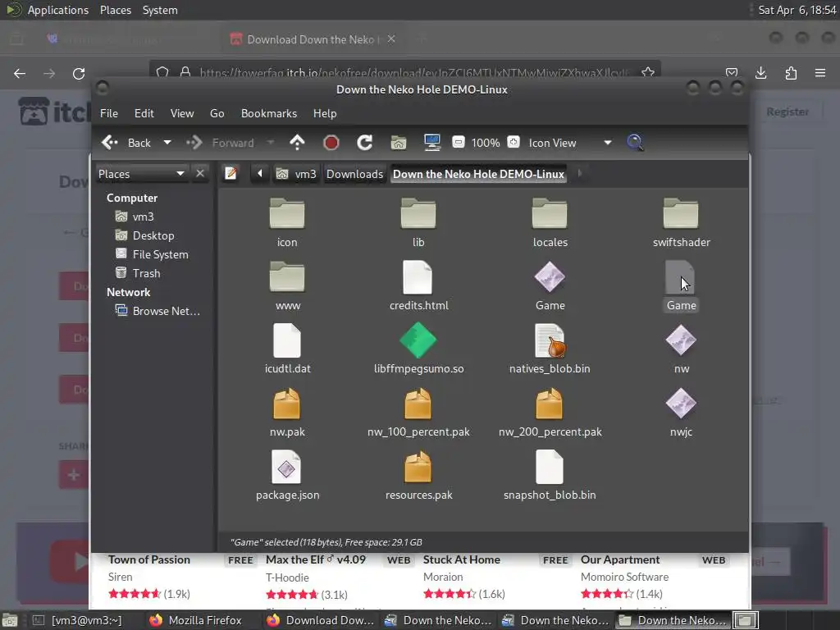Open the Edit menu

click(144, 113)
